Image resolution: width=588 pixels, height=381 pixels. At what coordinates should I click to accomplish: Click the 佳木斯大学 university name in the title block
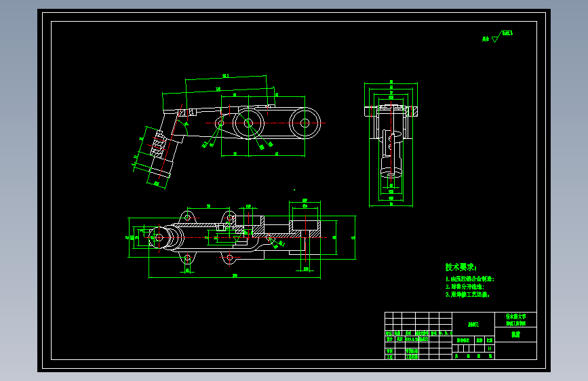(x=515, y=317)
